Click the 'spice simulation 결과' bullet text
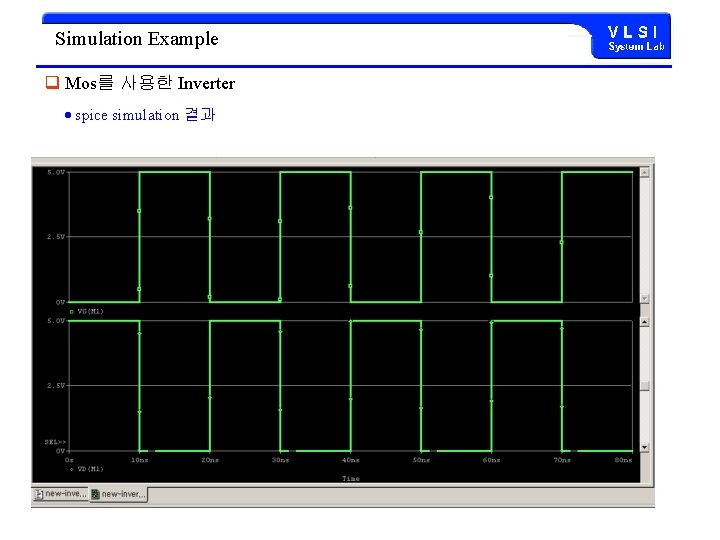720x540 pixels. tap(145, 115)
